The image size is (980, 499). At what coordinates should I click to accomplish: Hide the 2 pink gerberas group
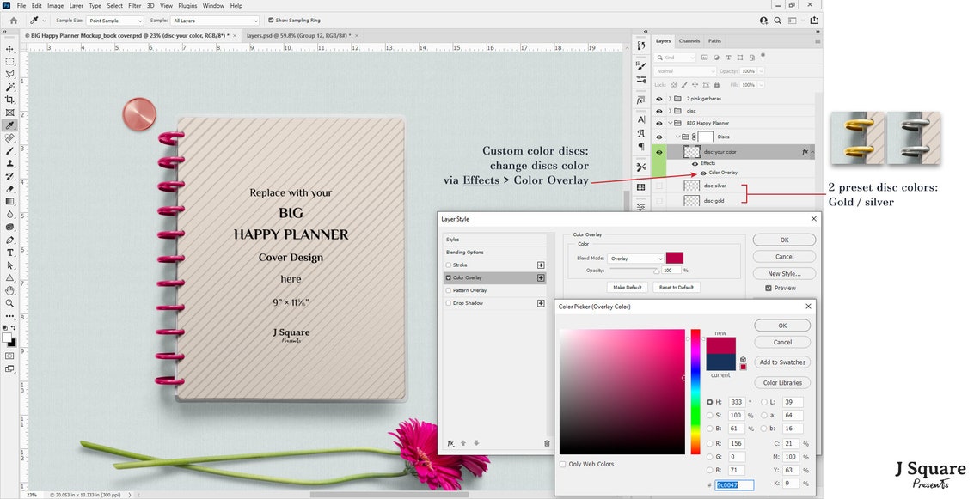point(658,99)
